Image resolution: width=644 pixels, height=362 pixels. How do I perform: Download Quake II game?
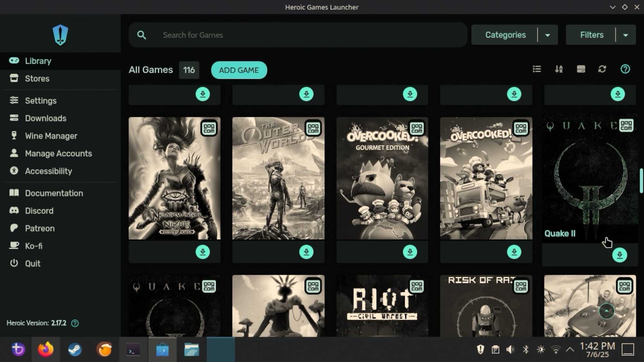[x=620, y=255]
